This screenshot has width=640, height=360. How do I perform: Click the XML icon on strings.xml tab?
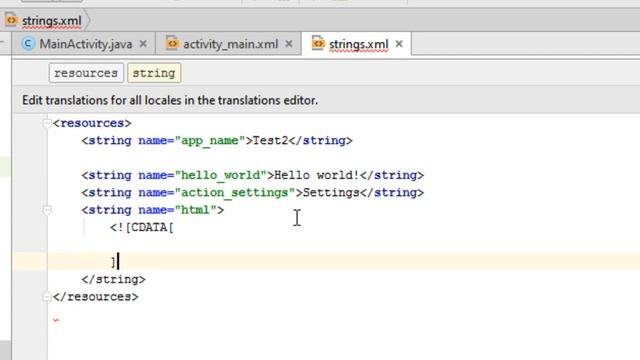tap(317, 43)
